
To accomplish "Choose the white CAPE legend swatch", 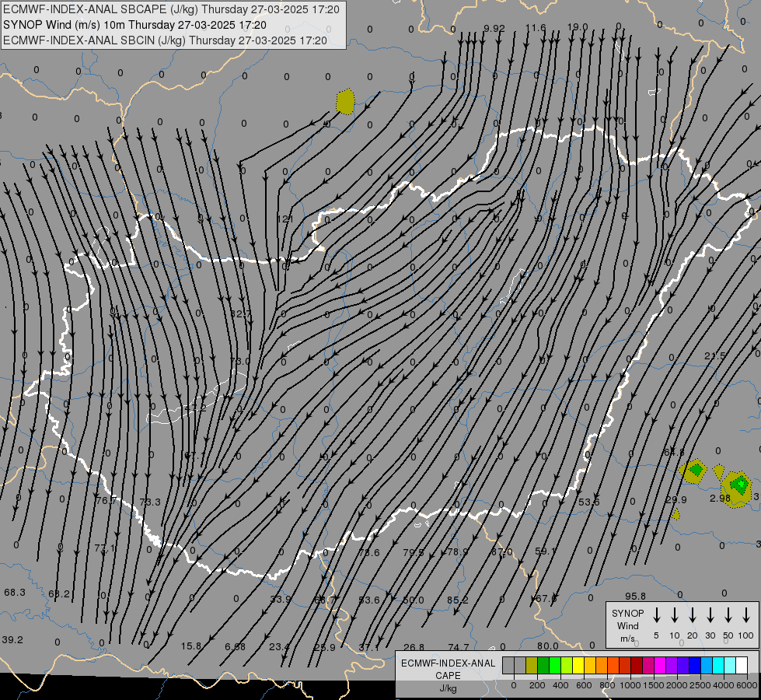I will [x=741, y=666].
